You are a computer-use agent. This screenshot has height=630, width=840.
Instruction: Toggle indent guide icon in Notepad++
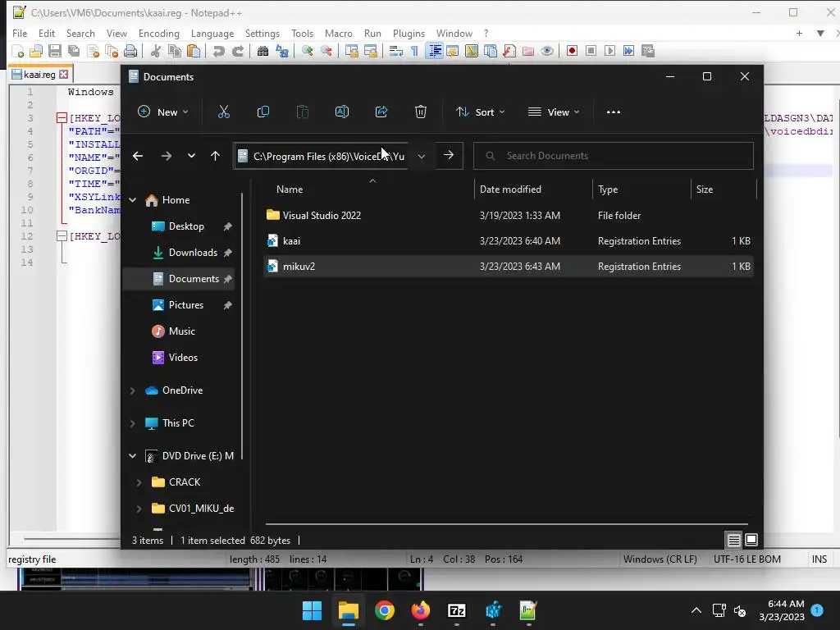pyautogui.click(x=435, y=51)
